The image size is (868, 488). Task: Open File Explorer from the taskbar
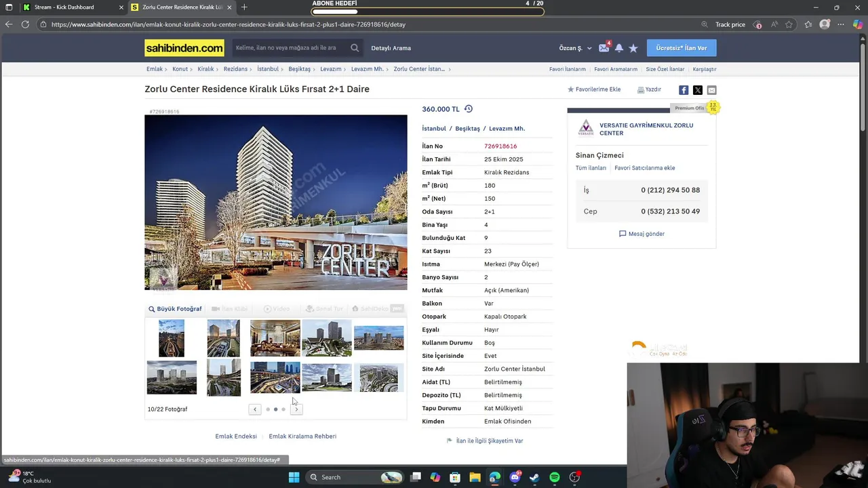[x=475, y=477]
